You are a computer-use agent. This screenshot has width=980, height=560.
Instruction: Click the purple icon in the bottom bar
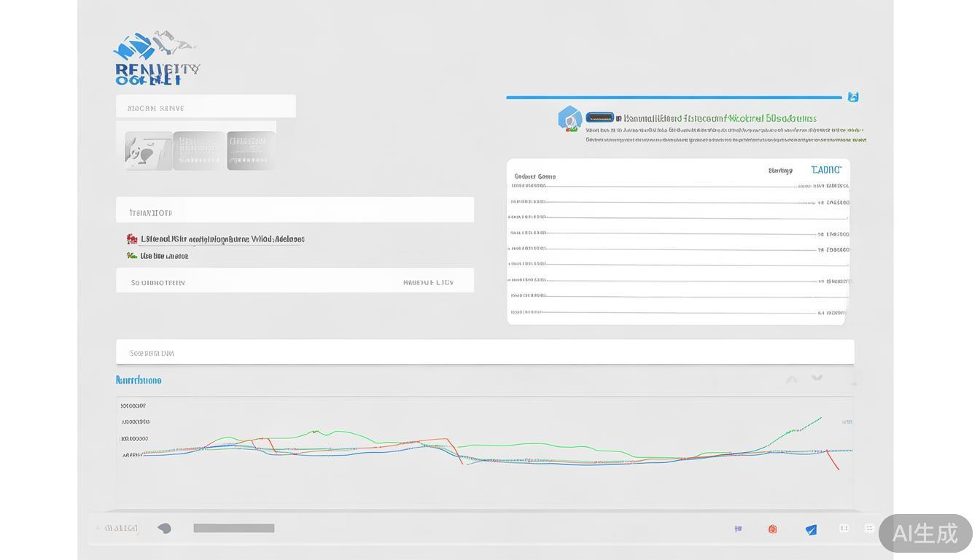tap(738, 529)
